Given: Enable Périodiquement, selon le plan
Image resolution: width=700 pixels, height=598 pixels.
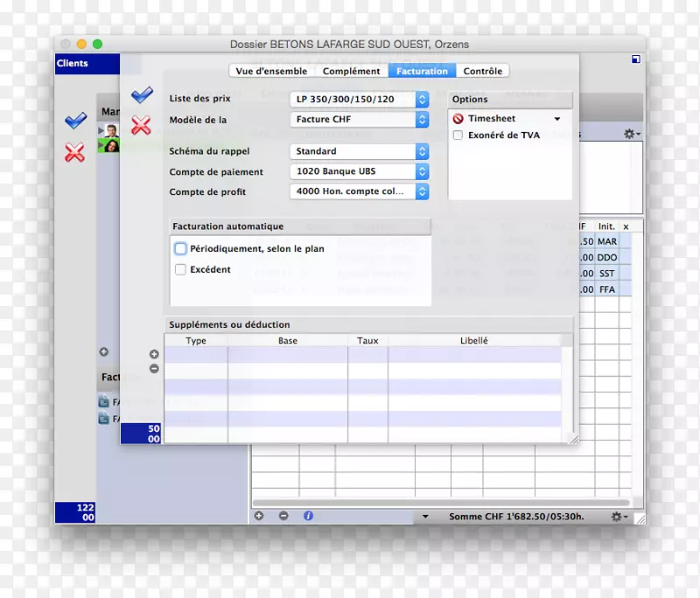Looking at the screenshot, I should (180, 249).
